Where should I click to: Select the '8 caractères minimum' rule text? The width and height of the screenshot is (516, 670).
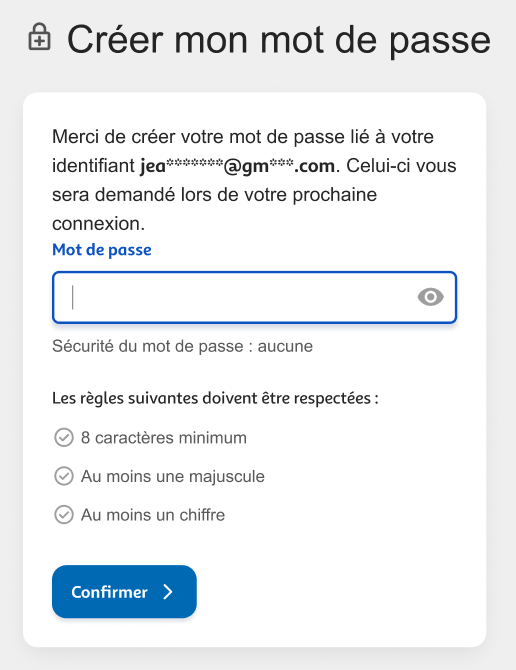(164, 438)
